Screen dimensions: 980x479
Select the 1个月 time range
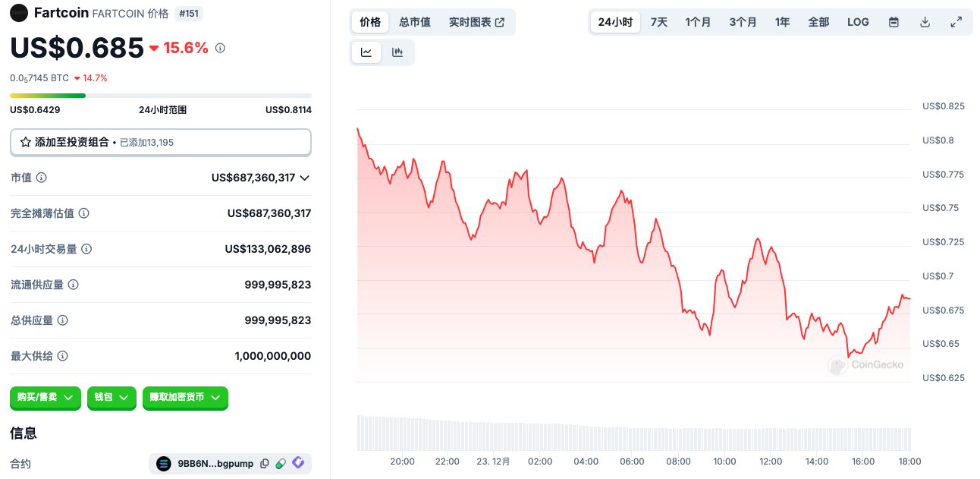(x=698, y=22)
